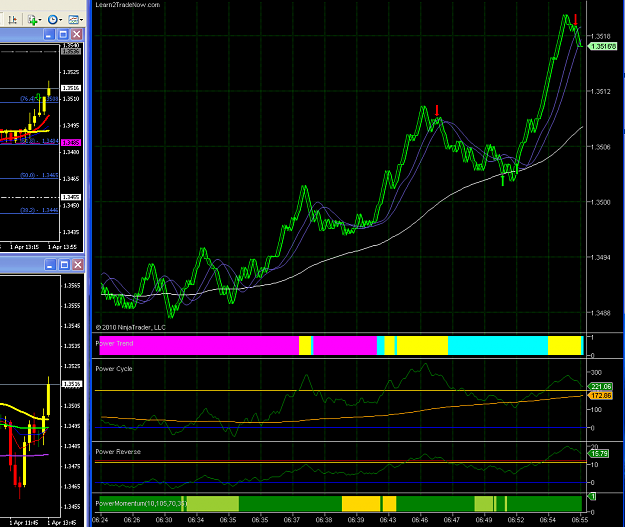Click the 1 Apr 13:45 time label
This screenshot has width=625, height=527.
(x=62, y=523)
